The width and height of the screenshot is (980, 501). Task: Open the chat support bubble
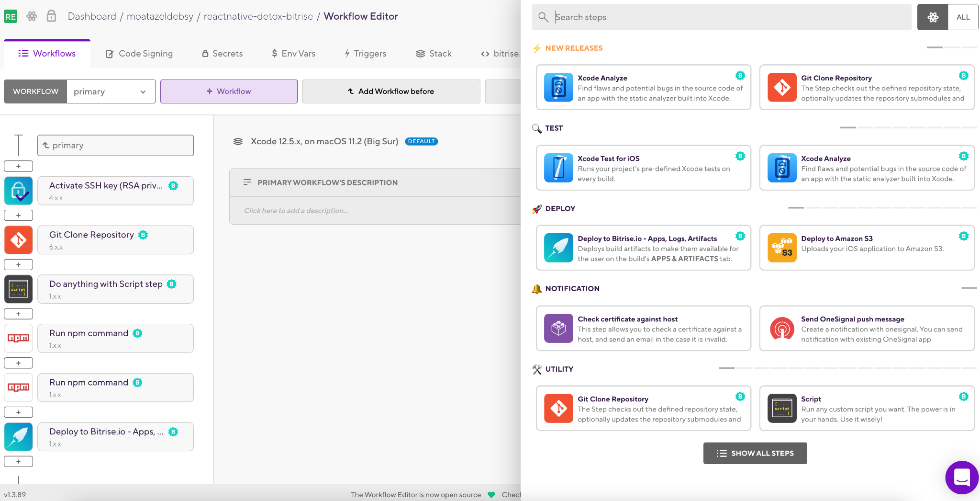pyautogui.click(x=962, y=478)
